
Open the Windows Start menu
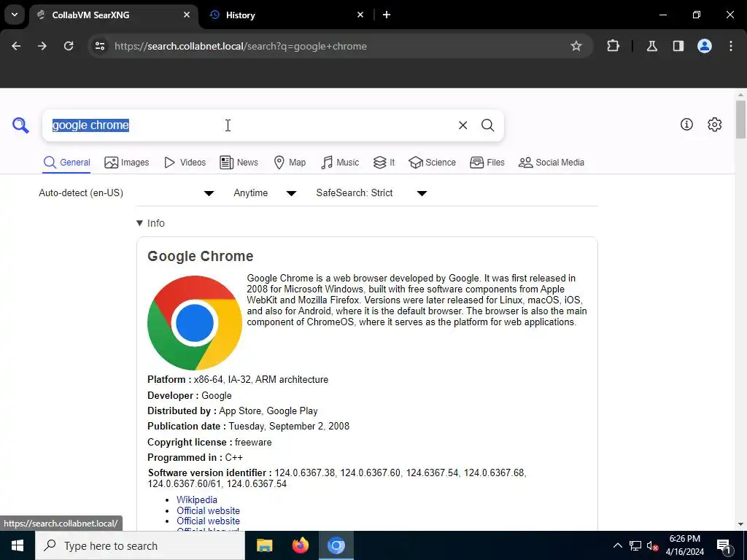(x=18, y=545)
